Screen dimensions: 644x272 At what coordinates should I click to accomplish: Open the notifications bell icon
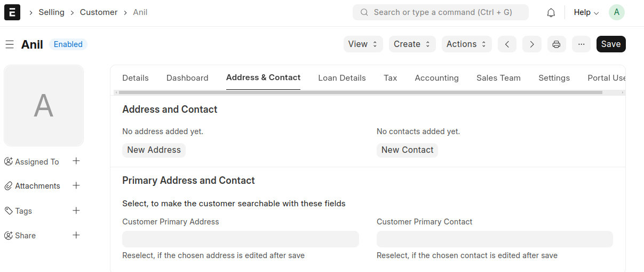point(551,12)
